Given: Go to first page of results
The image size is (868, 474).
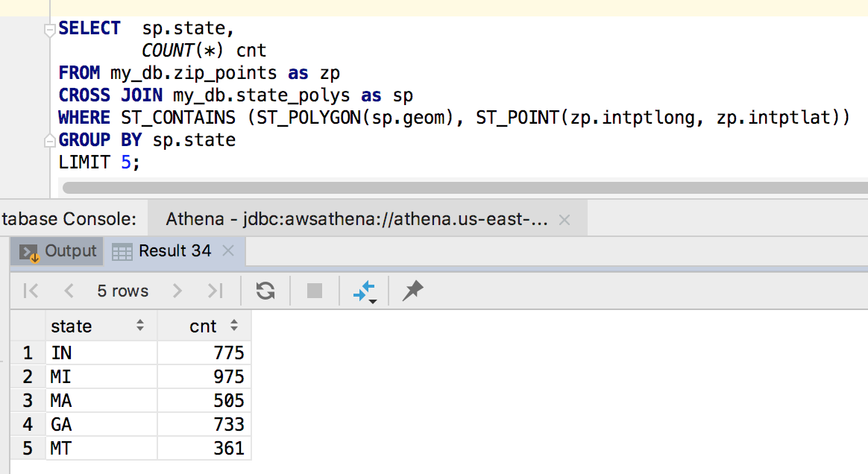Looking at the screenshot, I should click(31, 291).
